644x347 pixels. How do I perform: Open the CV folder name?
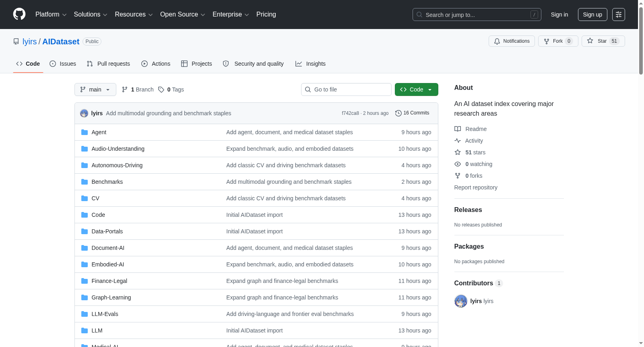coord(95,198)
